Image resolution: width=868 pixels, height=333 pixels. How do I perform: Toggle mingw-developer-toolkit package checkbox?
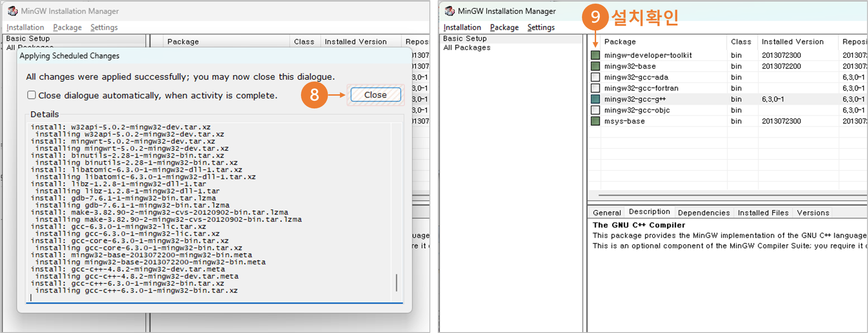click(x=595, y=55)
